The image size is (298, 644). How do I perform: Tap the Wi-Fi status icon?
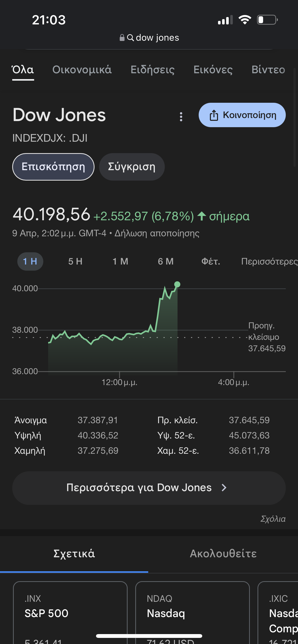point(245,20)
